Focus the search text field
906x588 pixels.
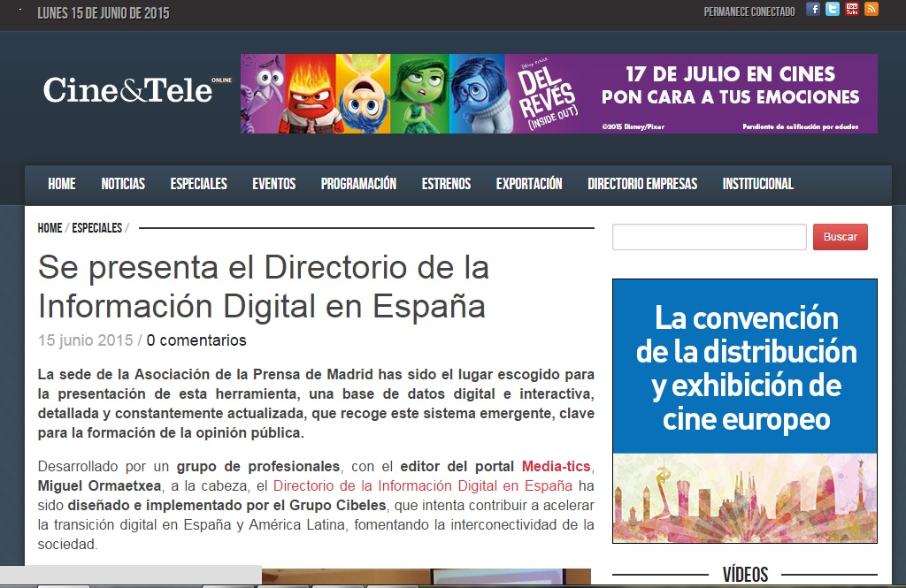[x=709, y=237]
